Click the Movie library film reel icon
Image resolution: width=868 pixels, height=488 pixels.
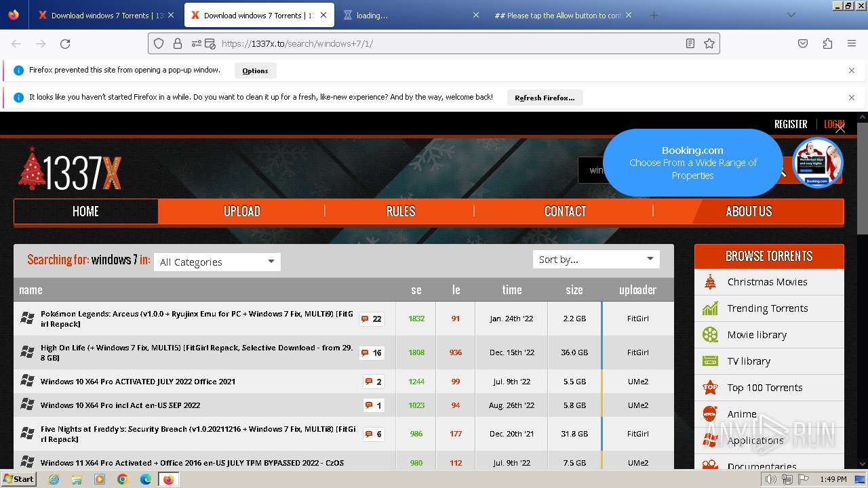pos(710,335)
